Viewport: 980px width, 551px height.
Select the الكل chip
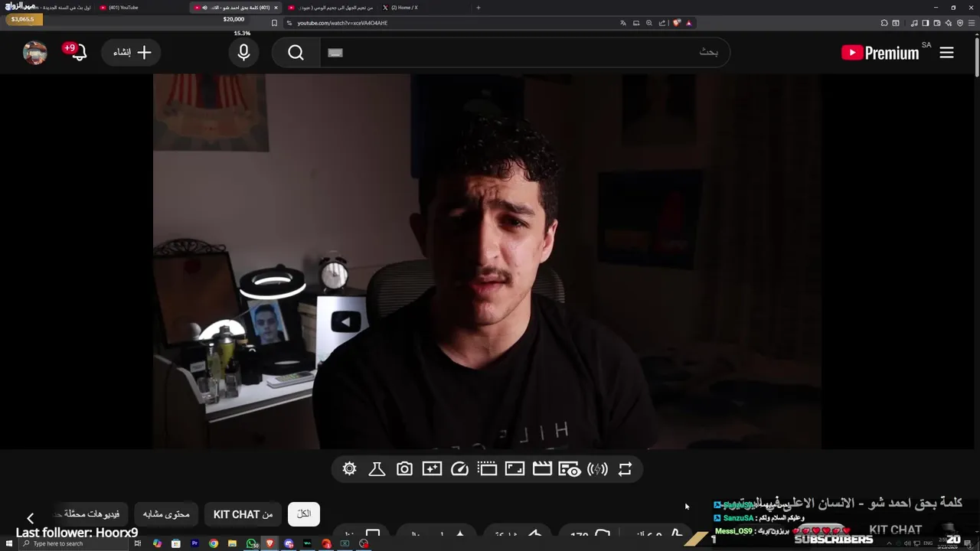304,514
